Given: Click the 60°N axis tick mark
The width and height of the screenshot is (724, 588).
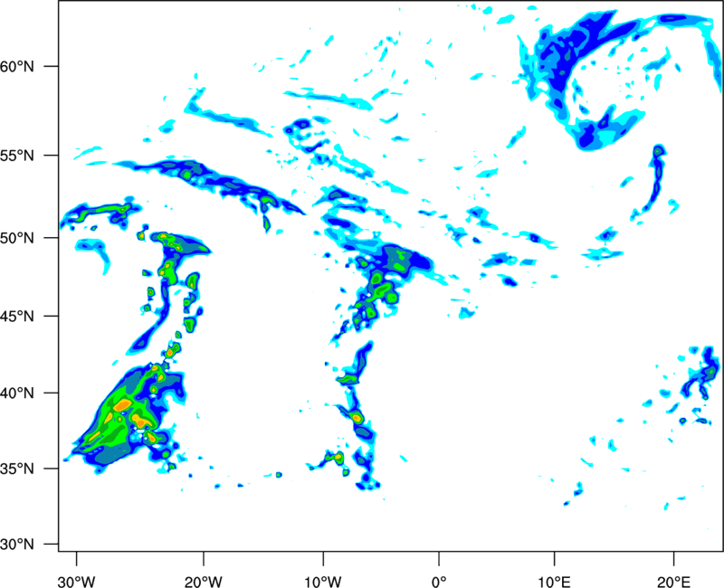Looking at the screenshot, I should point(52,66).
